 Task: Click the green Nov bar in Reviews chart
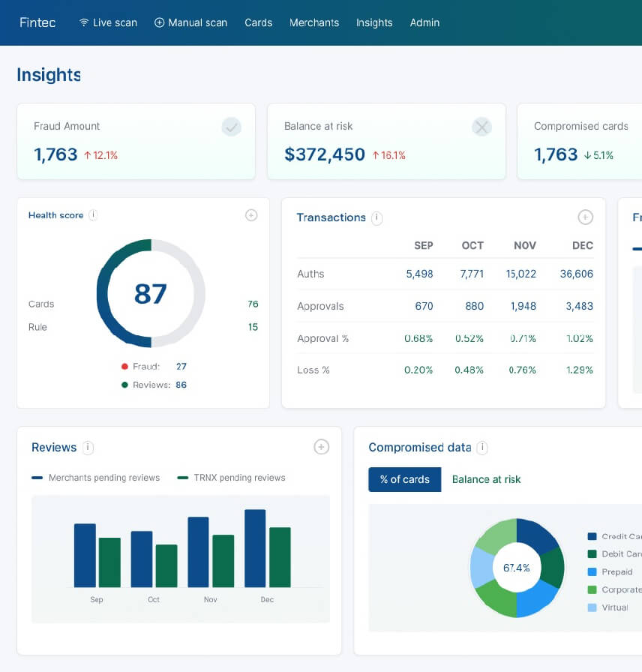pos(223,561)
